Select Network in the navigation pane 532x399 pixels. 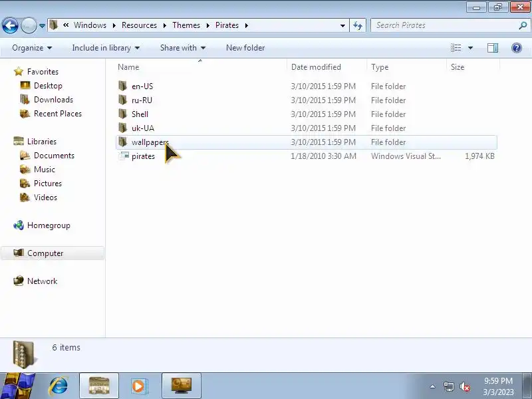click(x=42, y=281)
